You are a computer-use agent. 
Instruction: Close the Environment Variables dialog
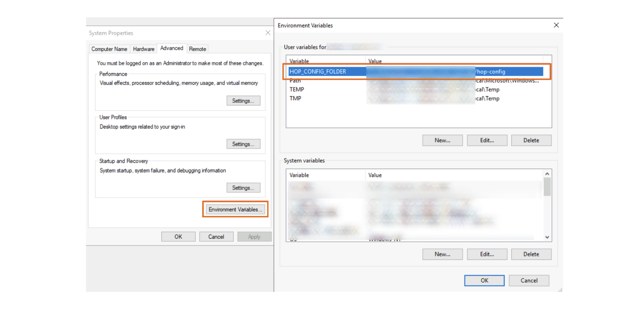point(556,25)
